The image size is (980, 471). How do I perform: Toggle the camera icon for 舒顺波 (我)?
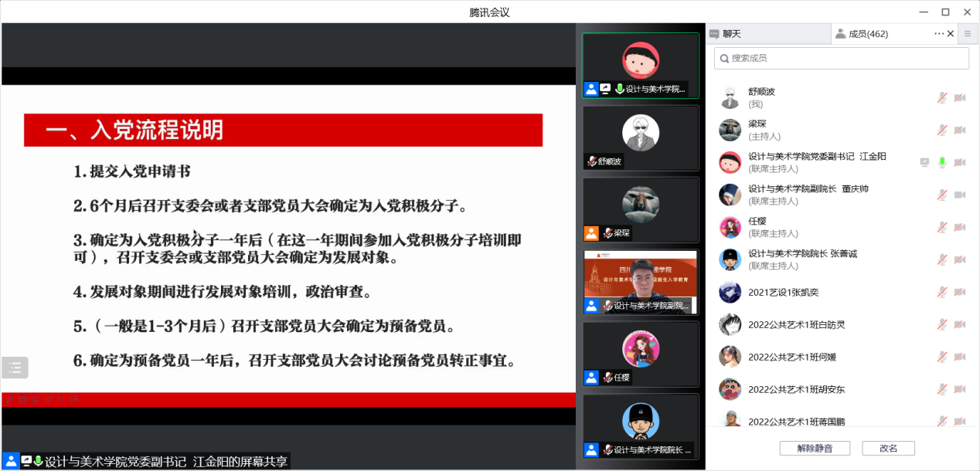(960, 98)
